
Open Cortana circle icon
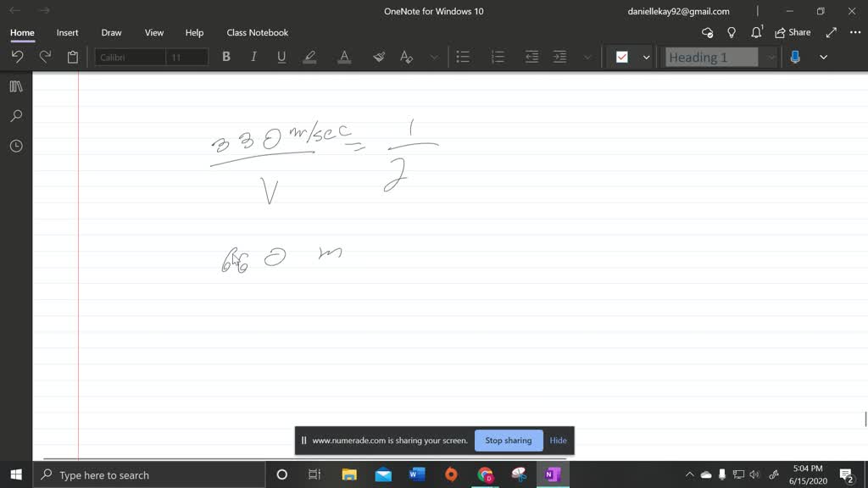(281, 474)
